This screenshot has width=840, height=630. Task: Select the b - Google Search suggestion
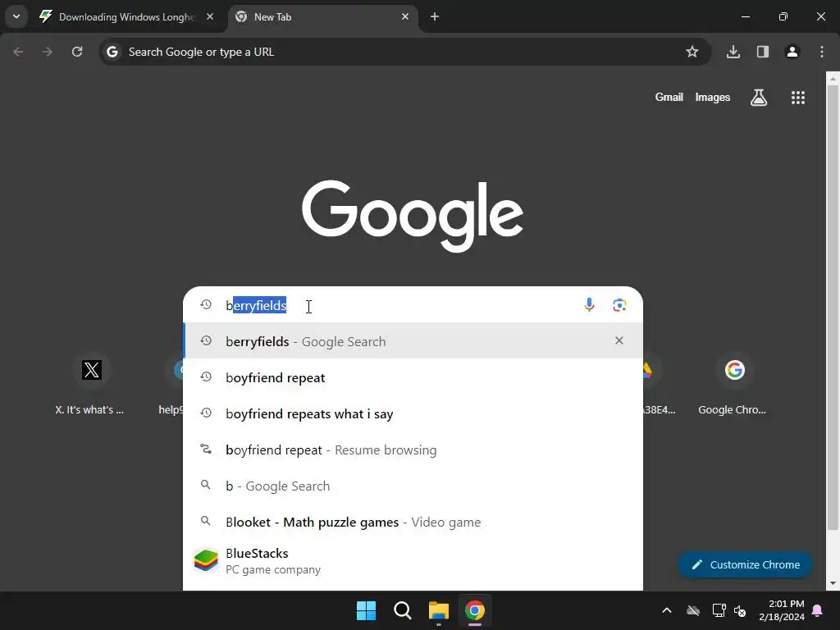[x=413, y=486]
